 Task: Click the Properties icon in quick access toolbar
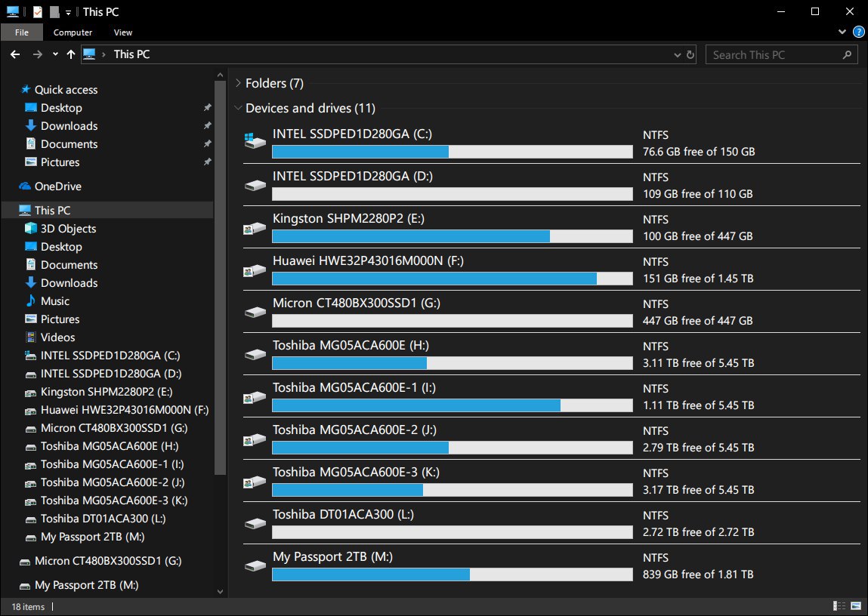38,12
